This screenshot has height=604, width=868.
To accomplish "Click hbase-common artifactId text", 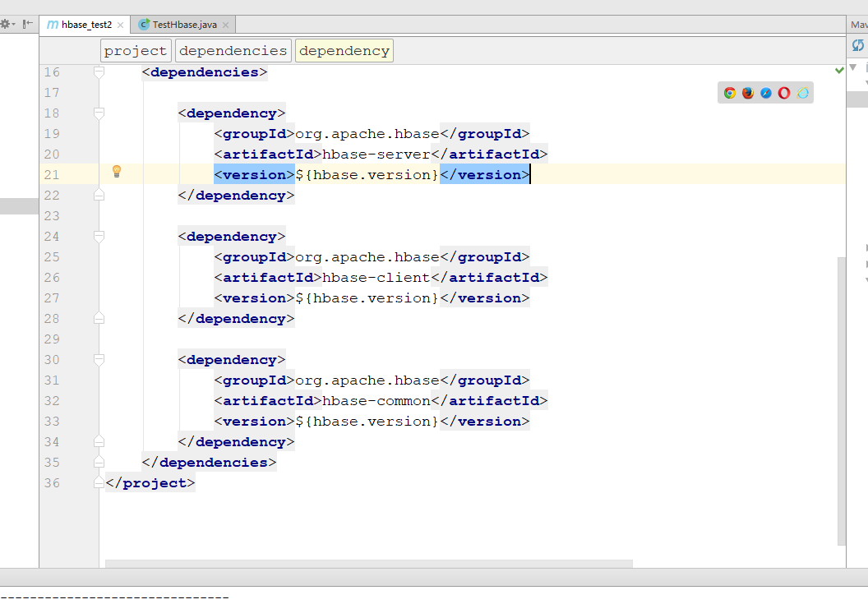I will [x=376, y=401].
